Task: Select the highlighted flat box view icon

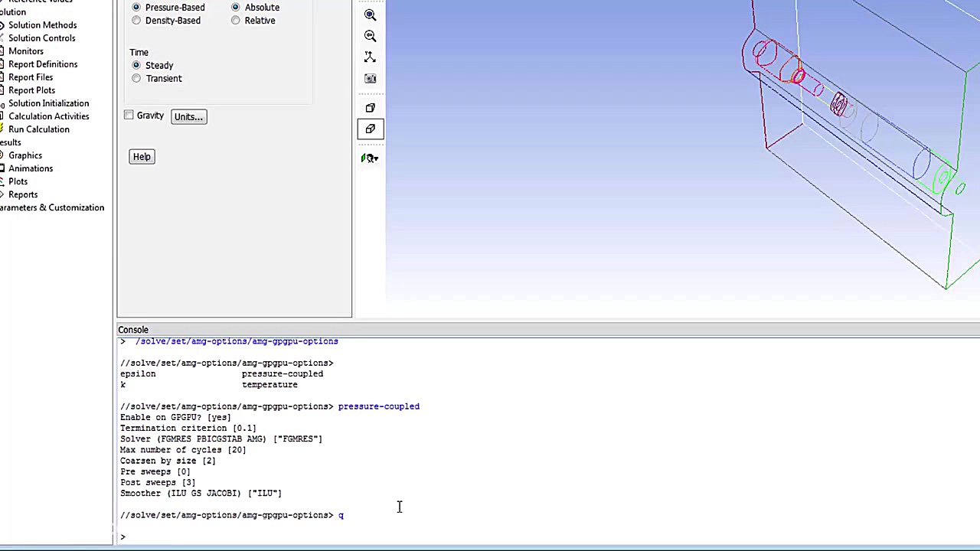Action: pos(371,129)
